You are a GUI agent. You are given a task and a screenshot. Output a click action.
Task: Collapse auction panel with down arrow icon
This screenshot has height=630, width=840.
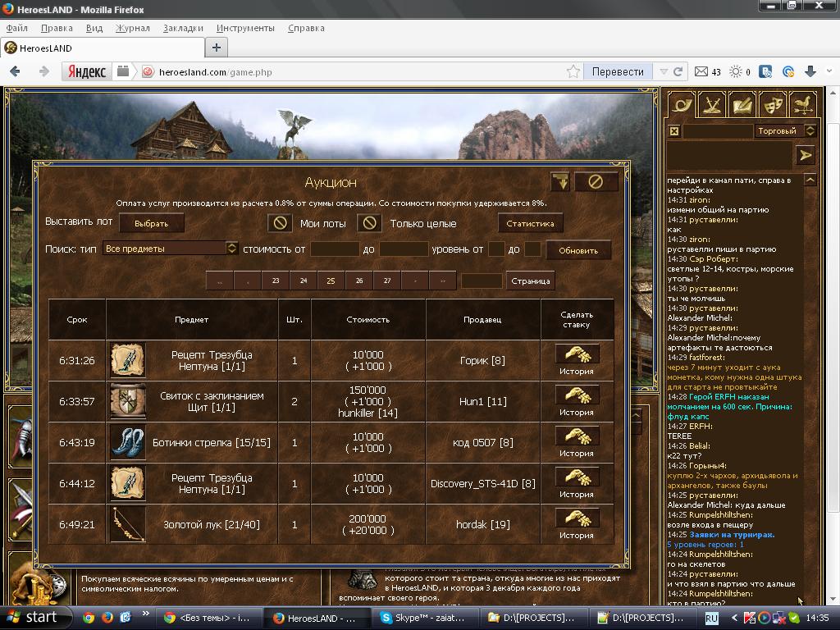(559, 181)
